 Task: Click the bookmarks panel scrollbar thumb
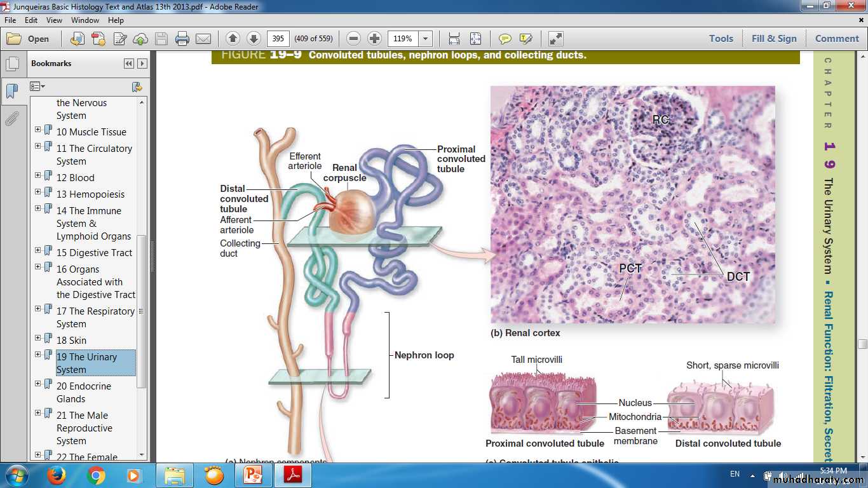point(142,311)
